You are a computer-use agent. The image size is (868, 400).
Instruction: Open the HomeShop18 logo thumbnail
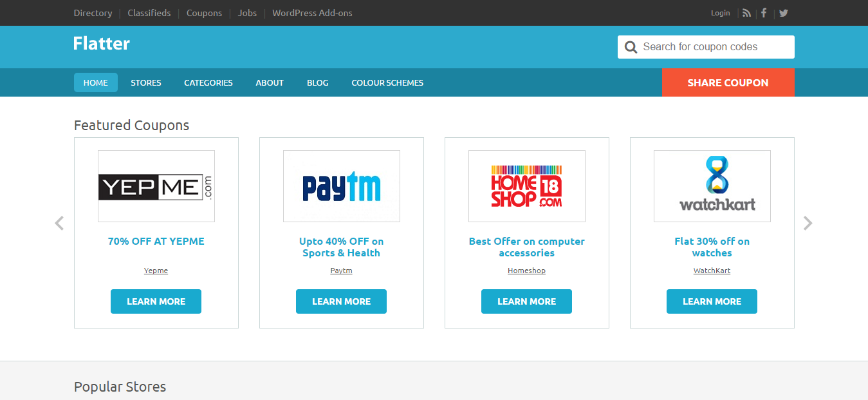pyautogui.click(x=527, y=186)
